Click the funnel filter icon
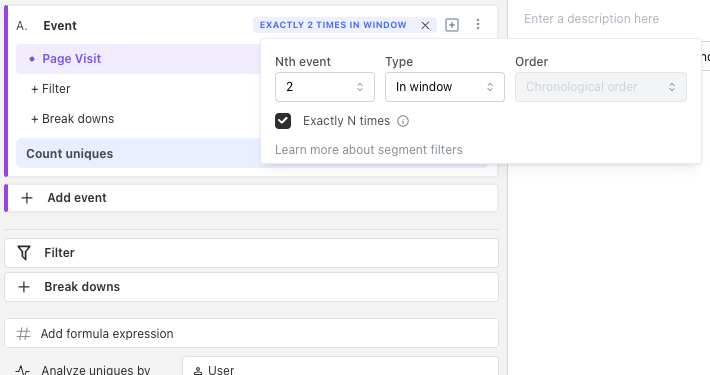The width and height of the screenshot is (710, 375). click(x=24, y=253)
